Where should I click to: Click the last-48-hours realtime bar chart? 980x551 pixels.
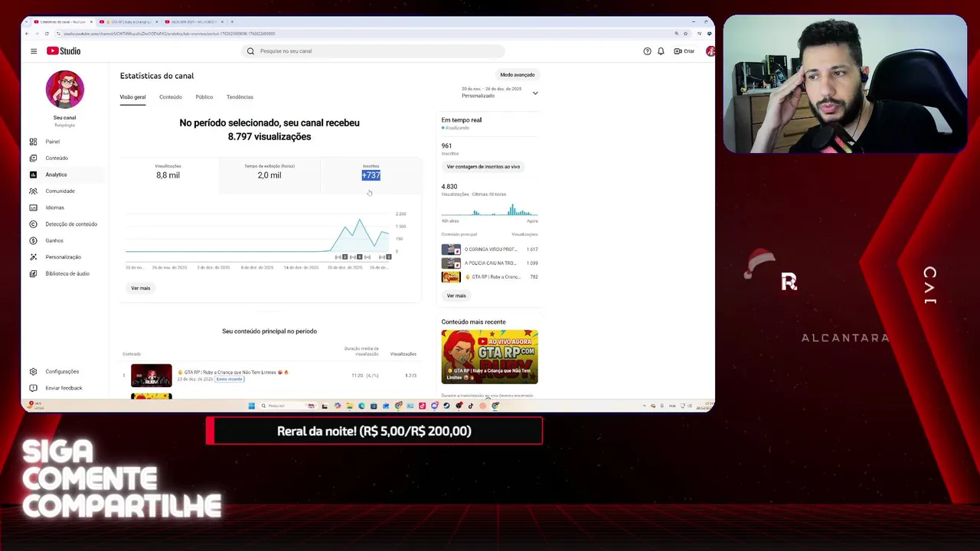490,209
